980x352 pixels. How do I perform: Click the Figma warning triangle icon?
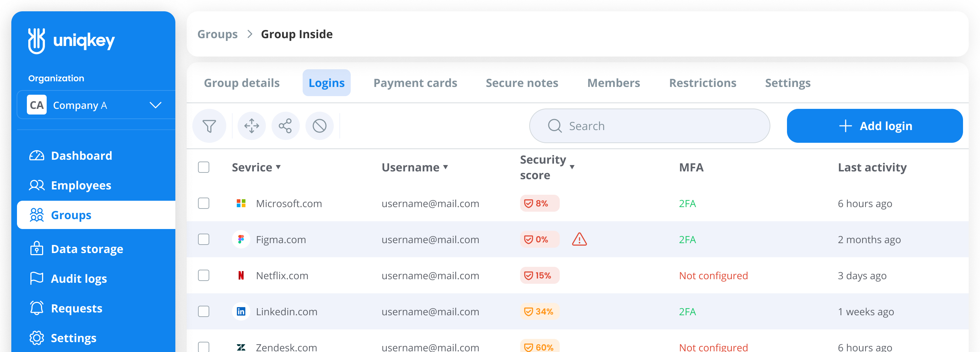[579, 240]
